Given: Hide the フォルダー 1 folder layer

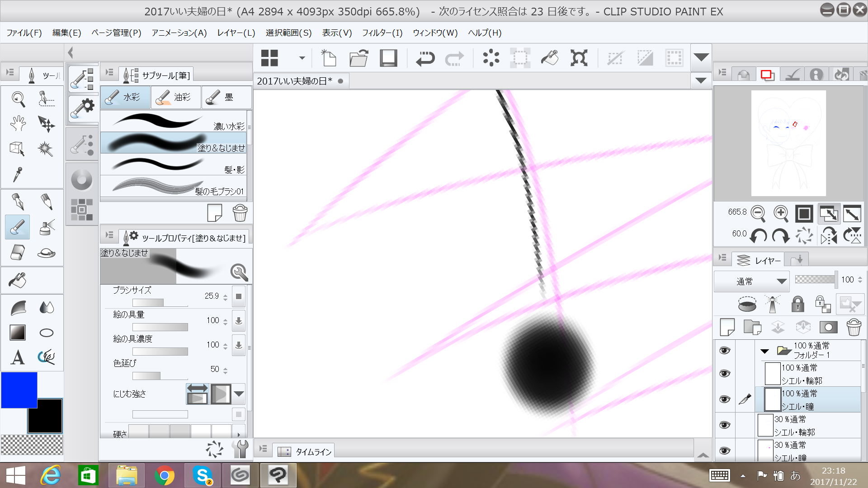Looking at the screenshot, I should coord(725,351).
